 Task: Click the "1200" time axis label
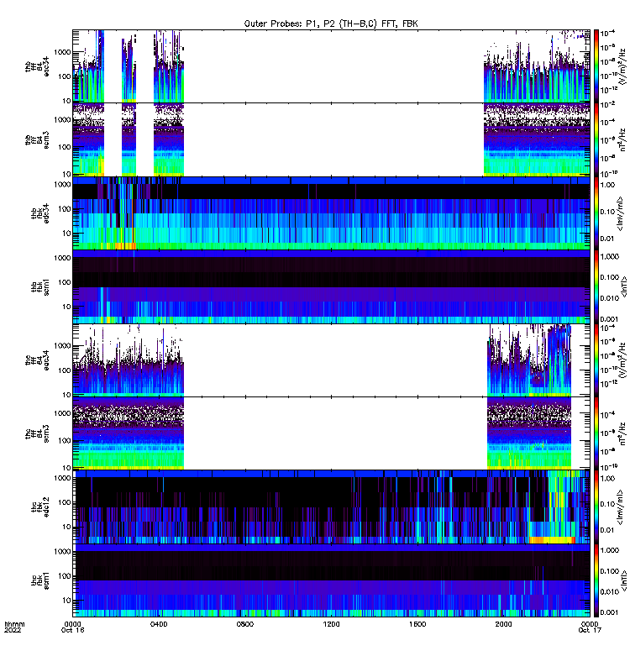point(331,624)
